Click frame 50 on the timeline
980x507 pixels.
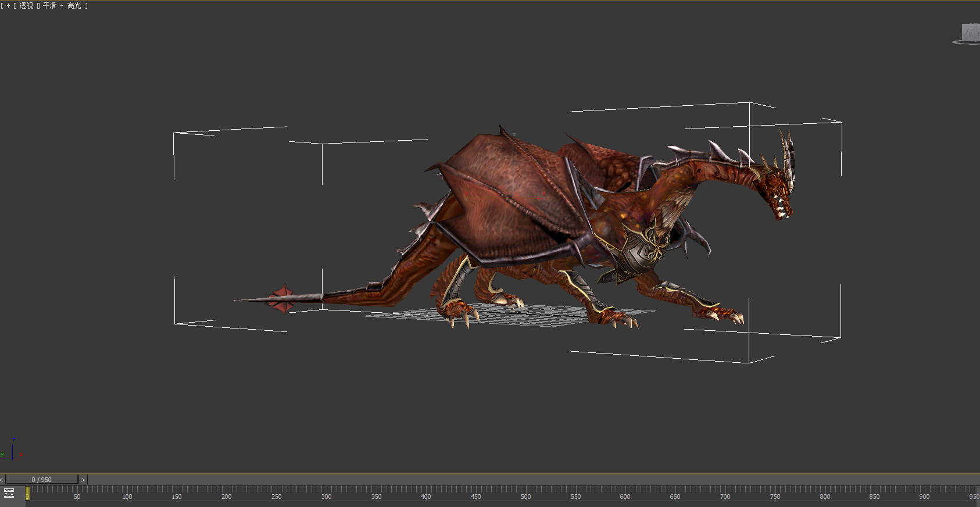(77, 497)
